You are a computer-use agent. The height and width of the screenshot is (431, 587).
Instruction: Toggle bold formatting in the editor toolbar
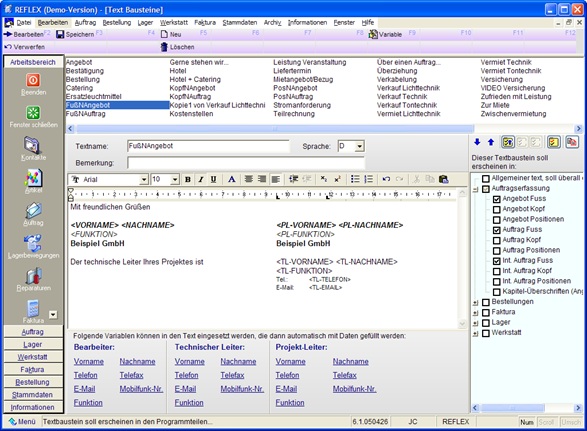click(x=188, y=179)
